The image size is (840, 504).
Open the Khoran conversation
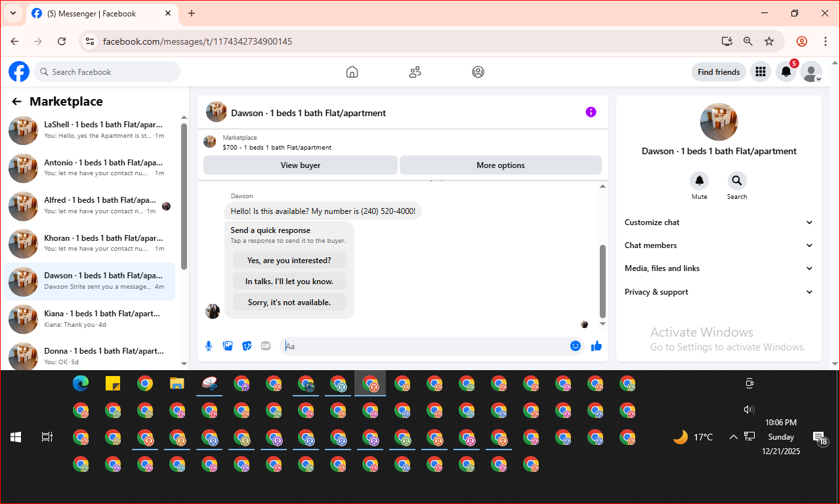[x=90, y=243]
